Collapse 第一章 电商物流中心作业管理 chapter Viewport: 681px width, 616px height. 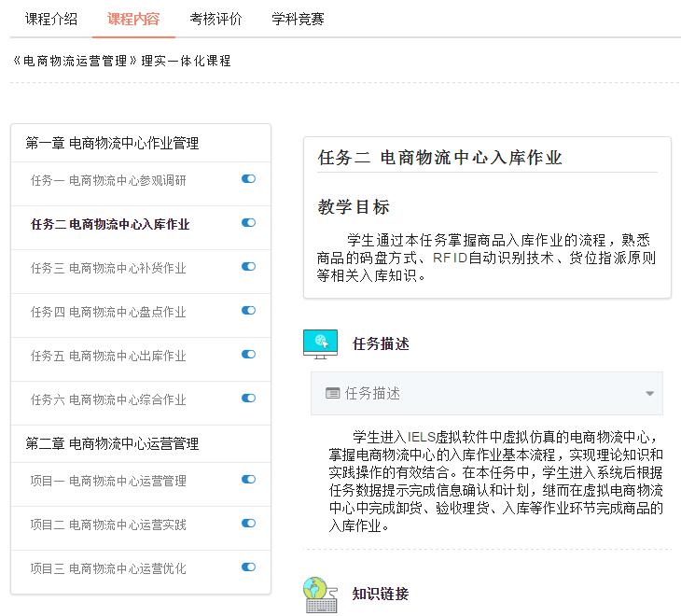point(112,144)
